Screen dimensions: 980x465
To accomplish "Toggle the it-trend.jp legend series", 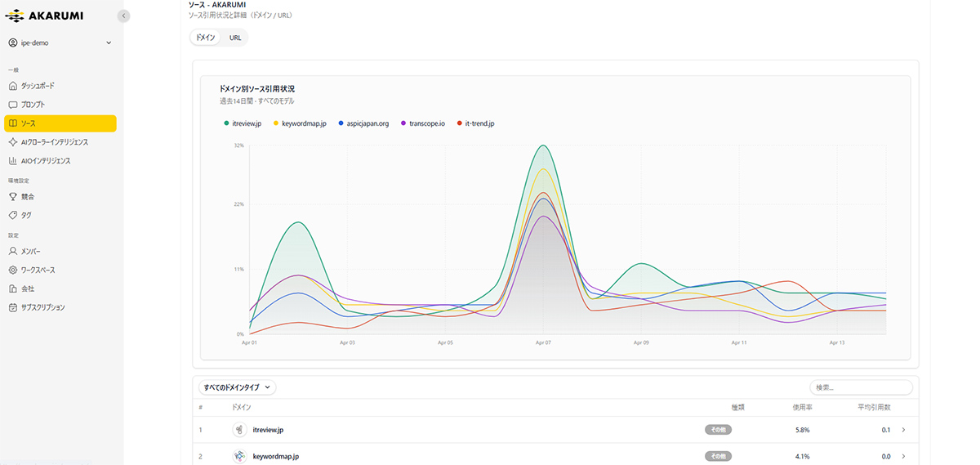I will click(475, 123).
